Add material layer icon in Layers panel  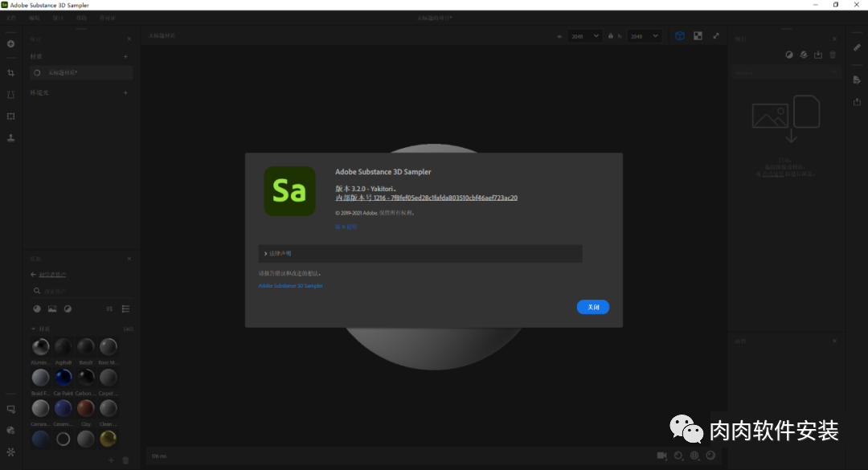point(804,55)
